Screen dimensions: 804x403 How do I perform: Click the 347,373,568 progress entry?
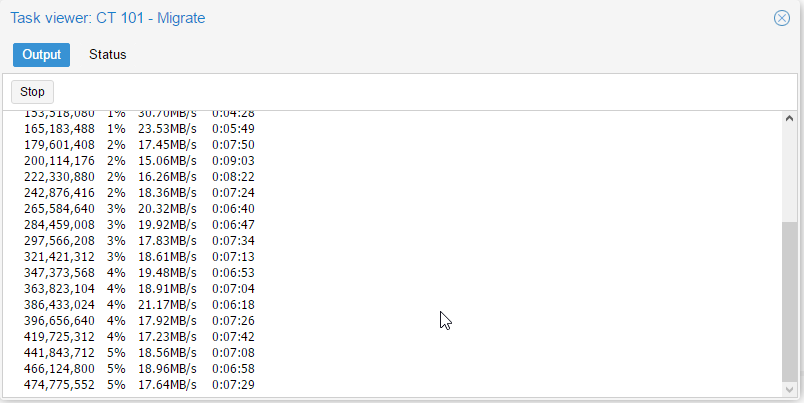[139, 273]
